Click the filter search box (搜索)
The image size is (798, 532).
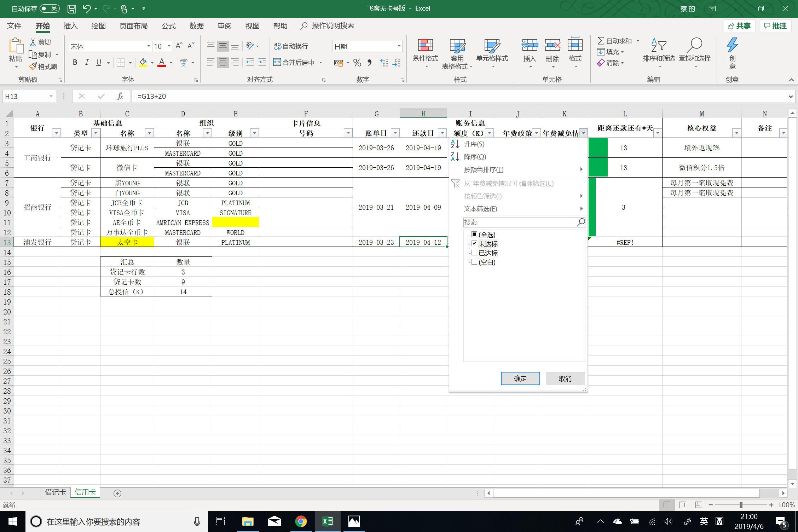[x=524, y=222]
